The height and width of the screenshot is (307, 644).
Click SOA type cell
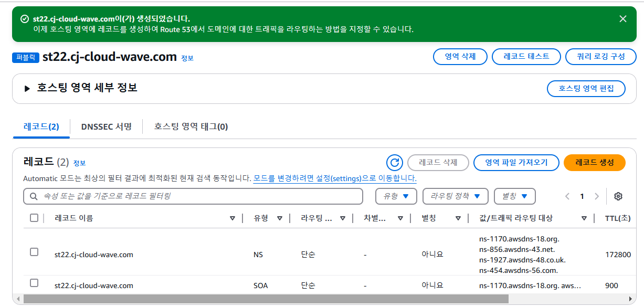click(x=260, y=286)
